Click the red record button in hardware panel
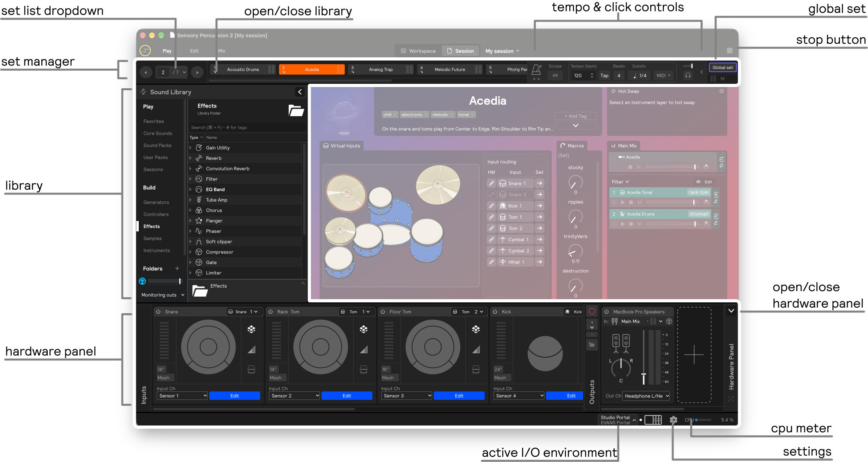 coord(592,311)
